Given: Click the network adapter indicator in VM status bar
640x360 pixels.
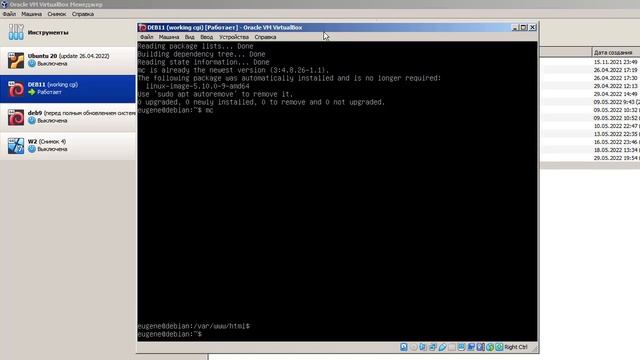Looking at the screenshot, I should tap(433, 347).
